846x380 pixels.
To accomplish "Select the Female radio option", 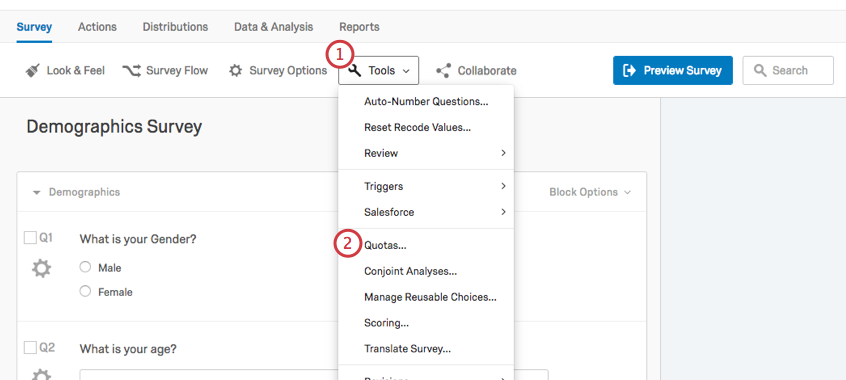I will click(85, 291).
